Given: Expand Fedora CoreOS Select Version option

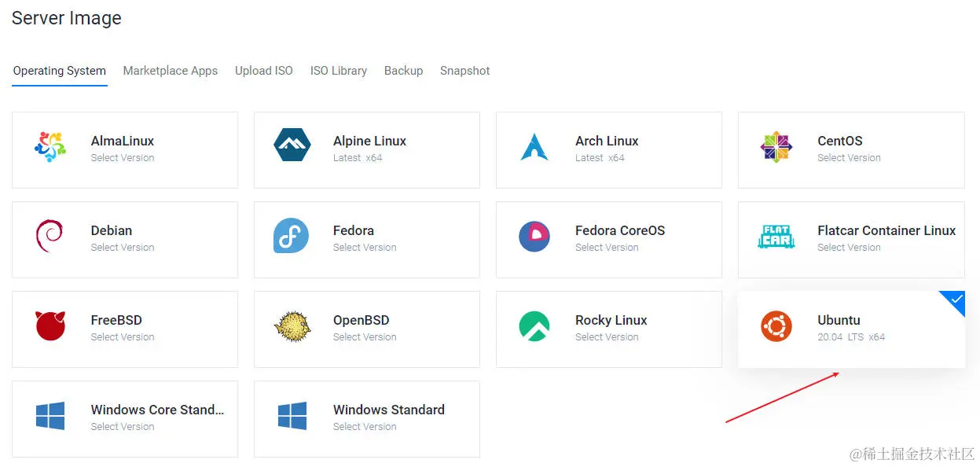Looking at the screenshot, I should [607, 248].
